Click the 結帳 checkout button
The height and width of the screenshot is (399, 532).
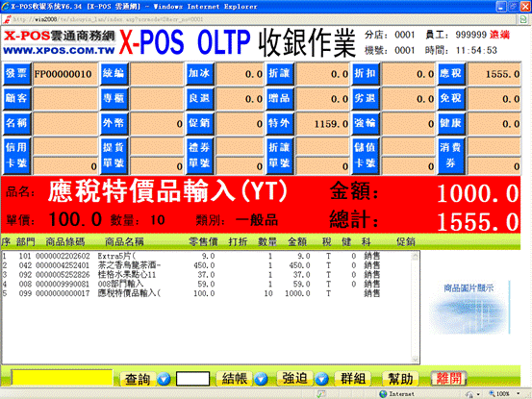point(235,379)
